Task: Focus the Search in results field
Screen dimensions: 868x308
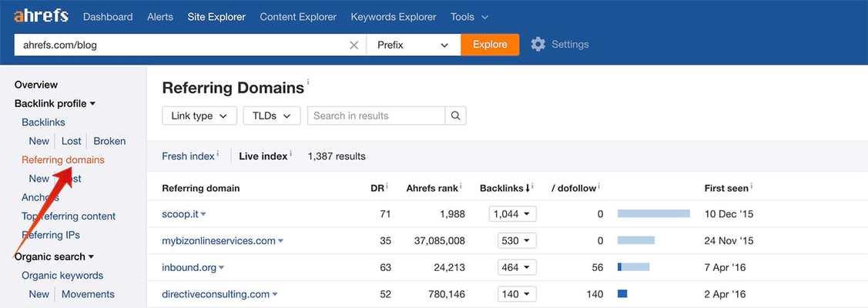Action: click(x=377, y=115)
